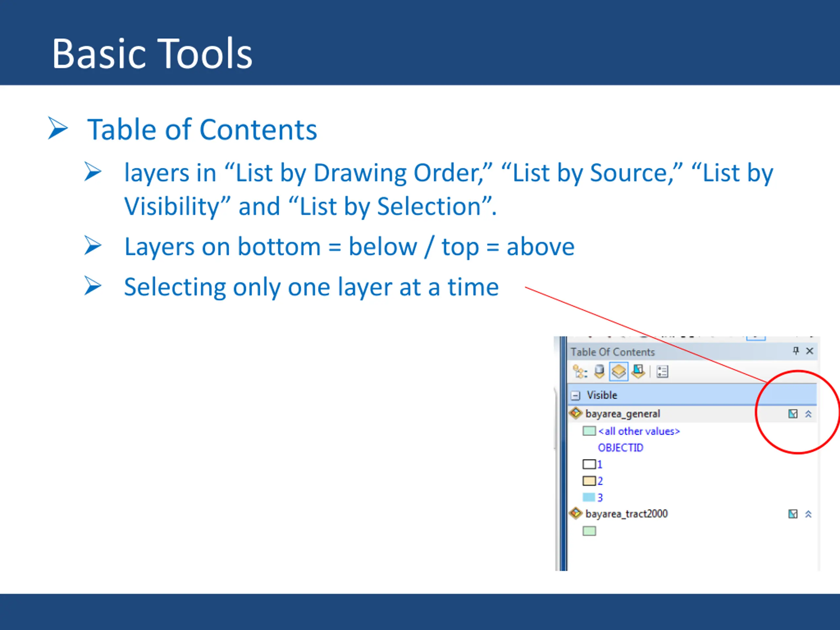Image resolution: width=840 pixels, height=630 pixels.
Task: Click the symbol swatch for value 2
Action: [589, 481]
